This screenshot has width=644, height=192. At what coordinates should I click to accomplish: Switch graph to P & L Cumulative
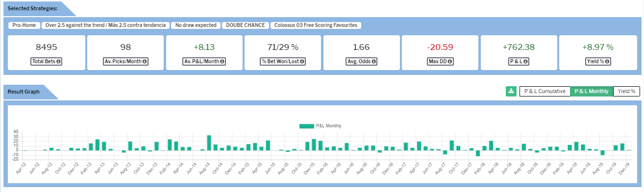point(545,91)
